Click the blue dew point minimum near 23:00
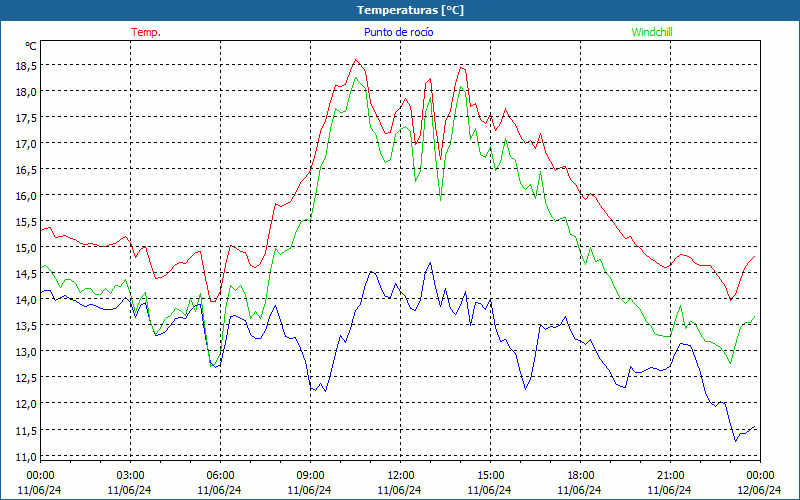The width and height of the screenshot is (800, 500). (x=735, y=441)
